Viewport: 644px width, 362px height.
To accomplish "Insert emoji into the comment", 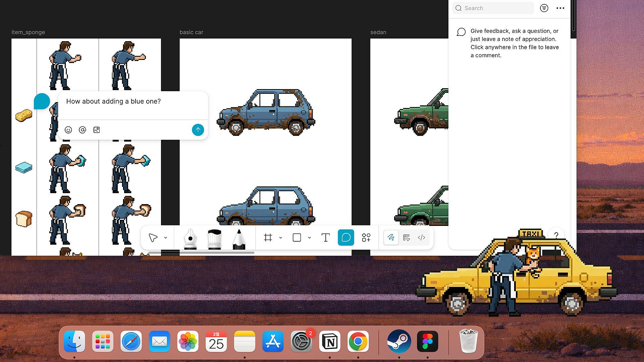I will [68, 130].
